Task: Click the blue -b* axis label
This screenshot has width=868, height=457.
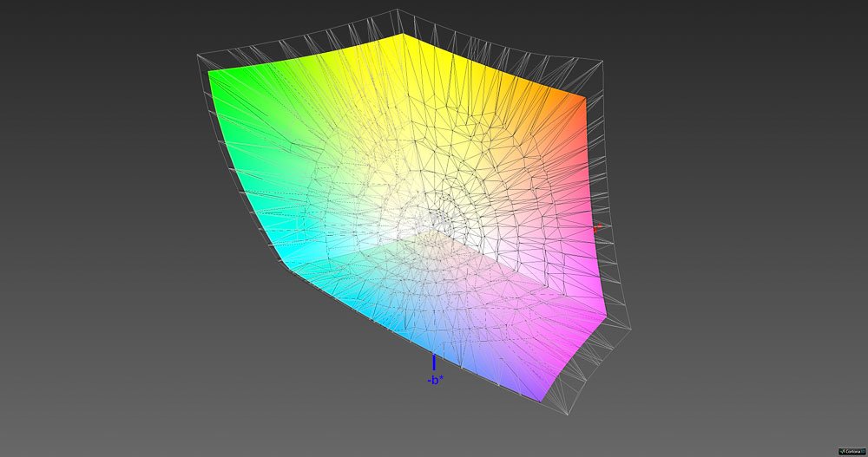Action: (435, 381)
